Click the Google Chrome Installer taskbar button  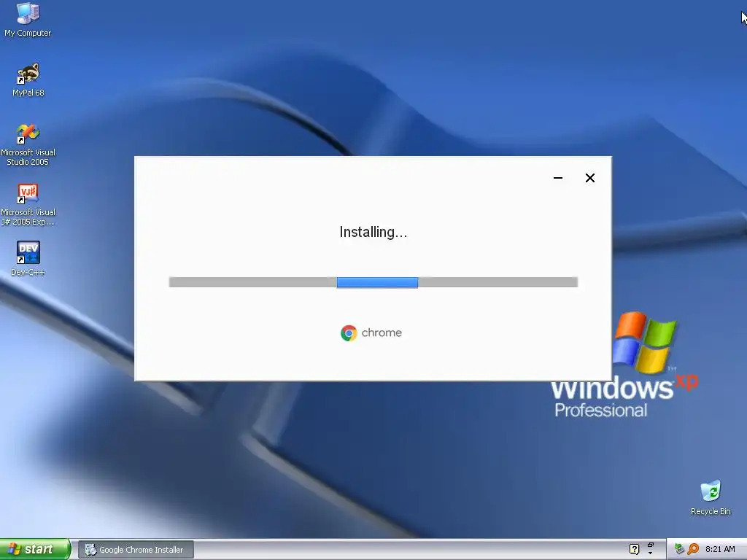tap(136, 550)
